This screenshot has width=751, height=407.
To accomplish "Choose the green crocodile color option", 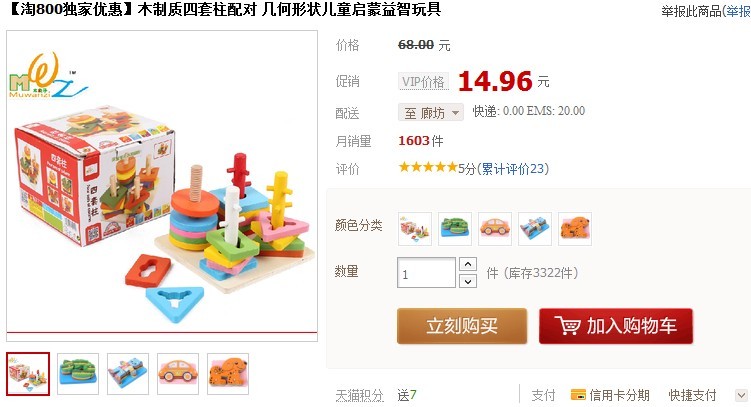I will point(455,229).
